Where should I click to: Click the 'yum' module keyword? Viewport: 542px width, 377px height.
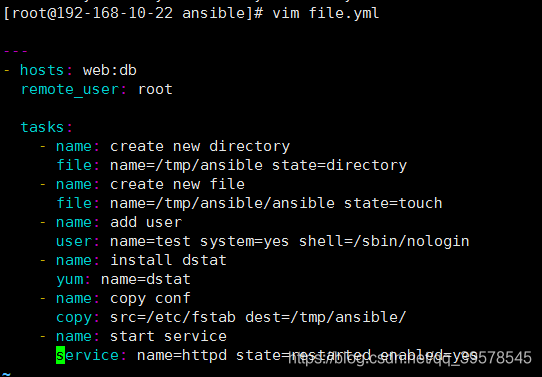(x=70, y=280)
